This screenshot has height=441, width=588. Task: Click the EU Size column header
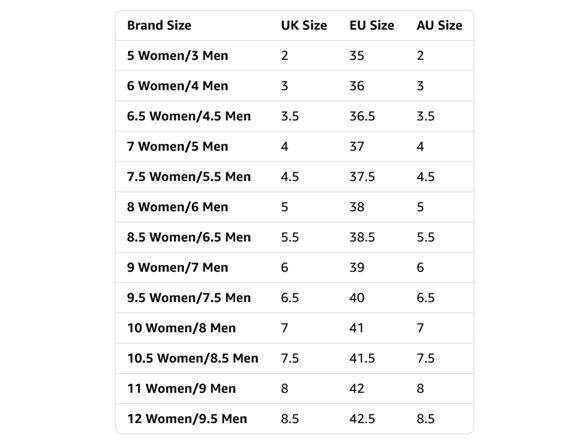(372, 26)
